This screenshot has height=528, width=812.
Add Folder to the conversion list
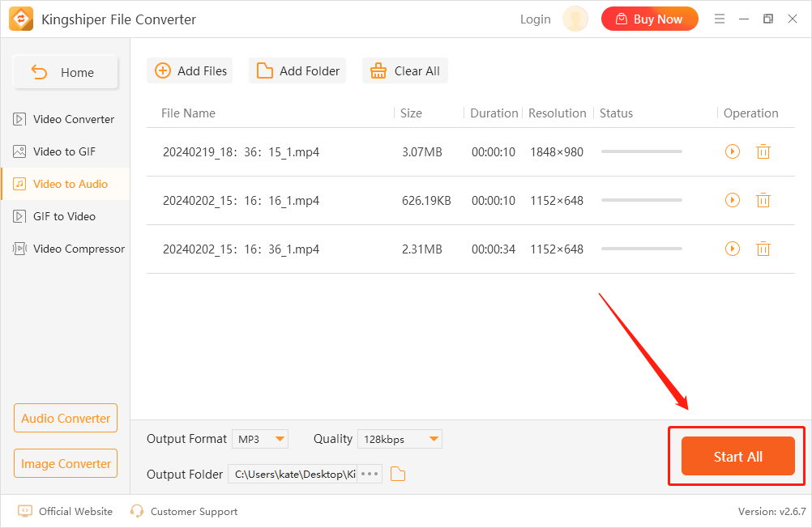[x=297, y=71]
